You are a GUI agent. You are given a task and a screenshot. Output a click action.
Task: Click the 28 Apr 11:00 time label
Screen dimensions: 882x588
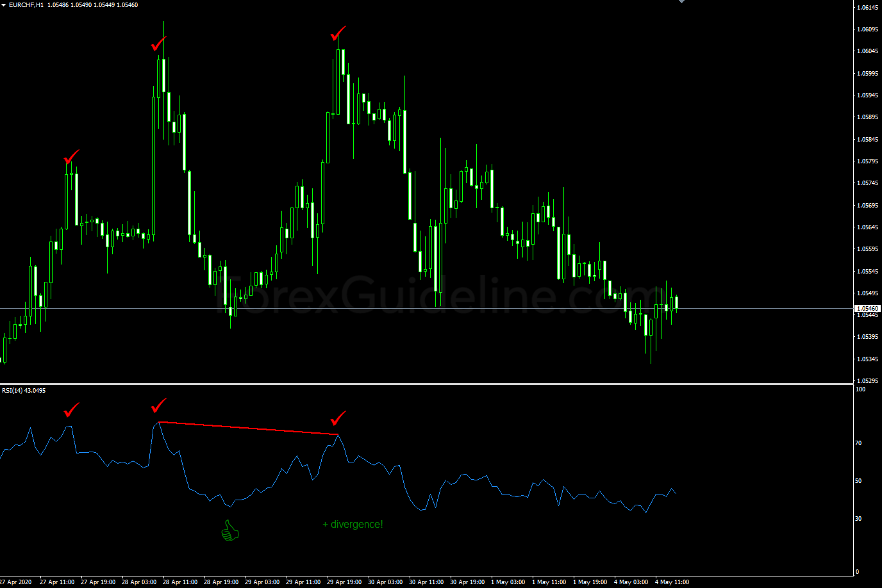[180, 582]
